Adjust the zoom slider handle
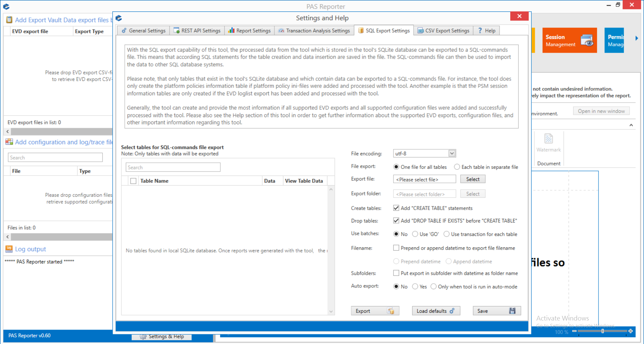 tap(603, 331)
